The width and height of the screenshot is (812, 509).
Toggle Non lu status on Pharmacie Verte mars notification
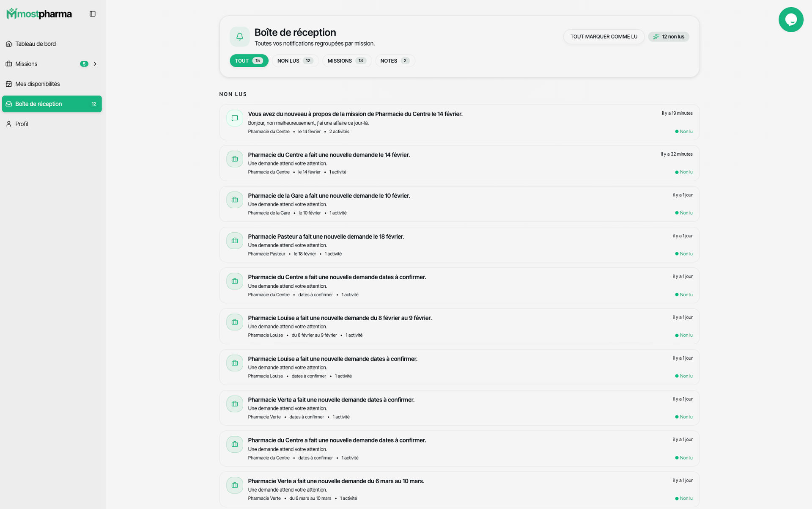[684, 498]
